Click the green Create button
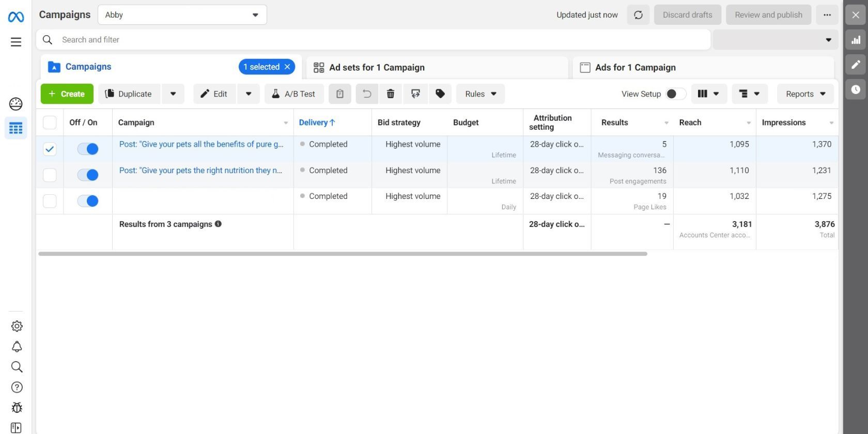 (67, 94)
